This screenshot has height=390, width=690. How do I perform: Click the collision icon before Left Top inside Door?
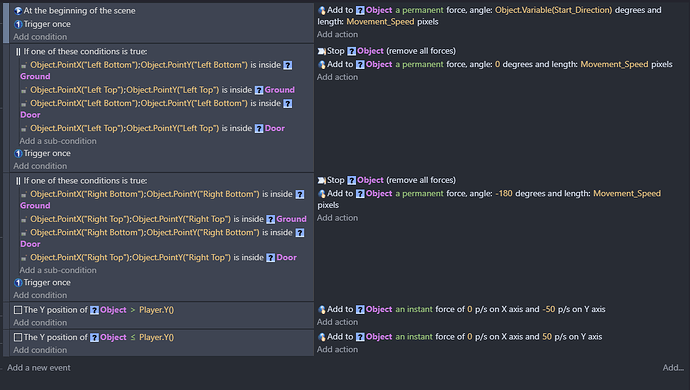24,129
